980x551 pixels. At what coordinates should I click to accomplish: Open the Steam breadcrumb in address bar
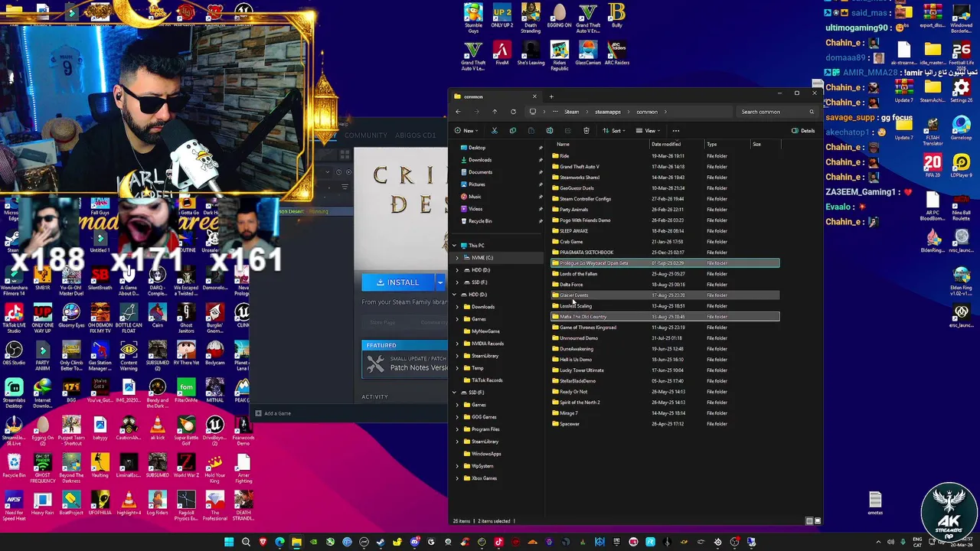tap(572, 112)
